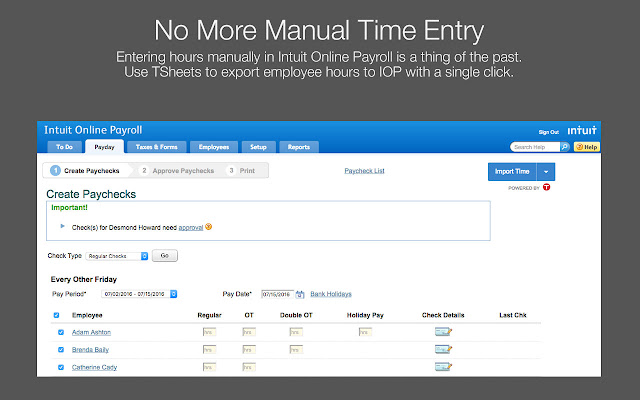Focus the Search Help field
The width and height of the screenshot is (640, 400).
click(535, 147)
